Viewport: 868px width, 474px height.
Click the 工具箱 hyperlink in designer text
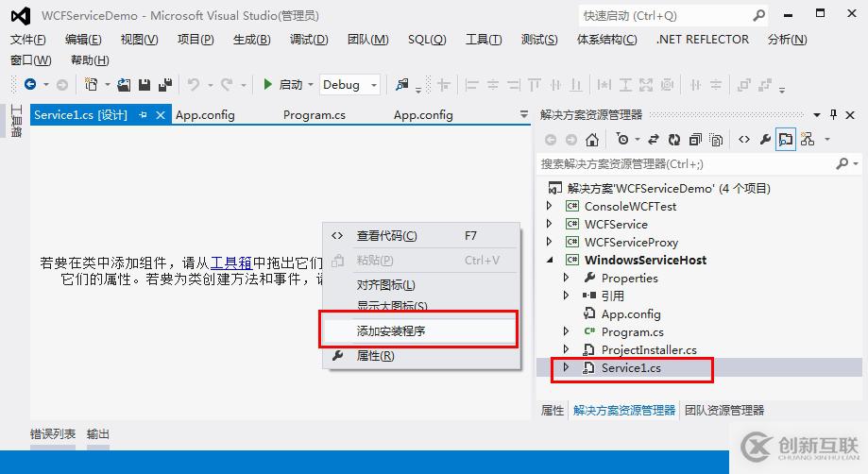230,262
